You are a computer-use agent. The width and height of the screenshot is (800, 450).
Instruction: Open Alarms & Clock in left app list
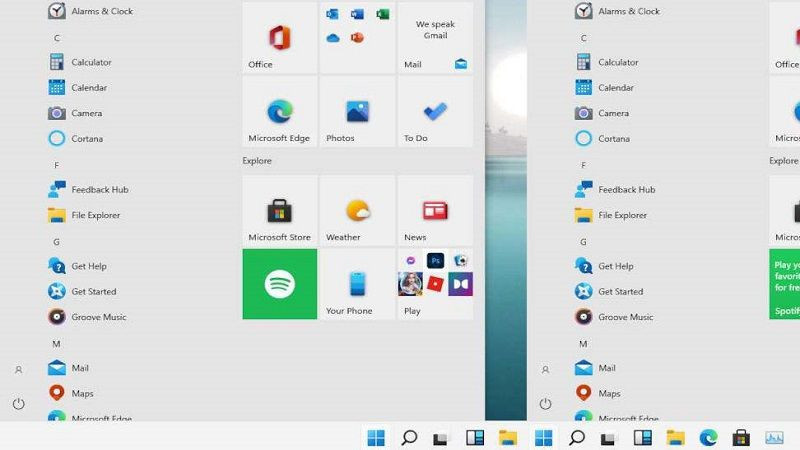tap(90, 11)
